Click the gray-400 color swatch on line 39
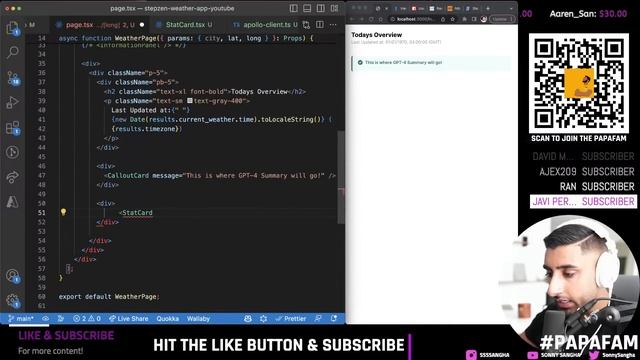This screenshot has height=360, width=640. (190, 100)
